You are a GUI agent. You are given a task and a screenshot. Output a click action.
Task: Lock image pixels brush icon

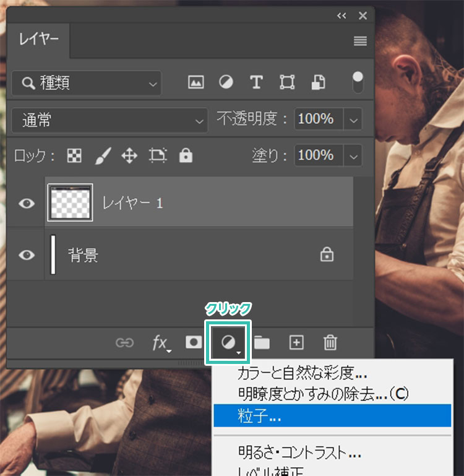(x=103, y=156)
